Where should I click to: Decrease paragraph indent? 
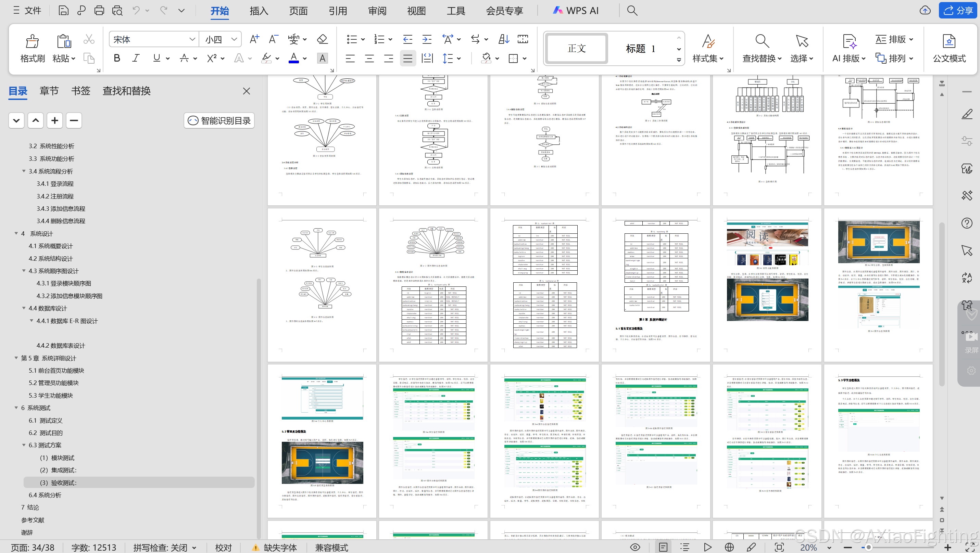tap(407, 39)
